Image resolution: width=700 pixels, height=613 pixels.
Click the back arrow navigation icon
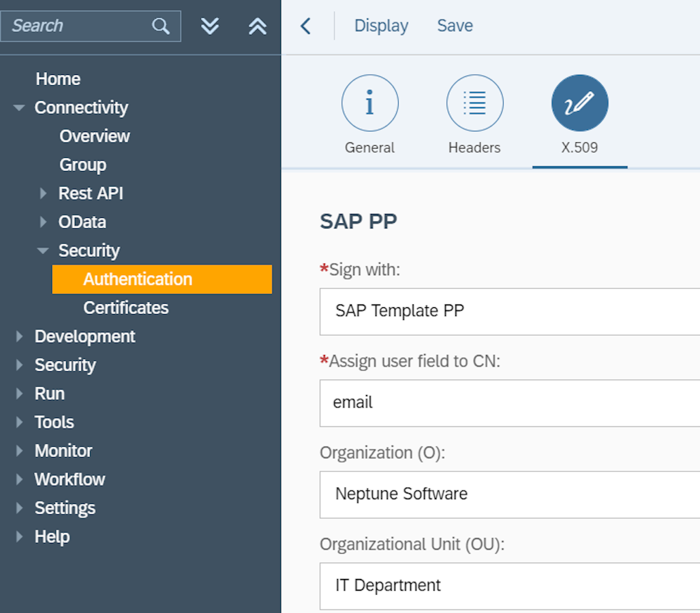tap(305, 25)
